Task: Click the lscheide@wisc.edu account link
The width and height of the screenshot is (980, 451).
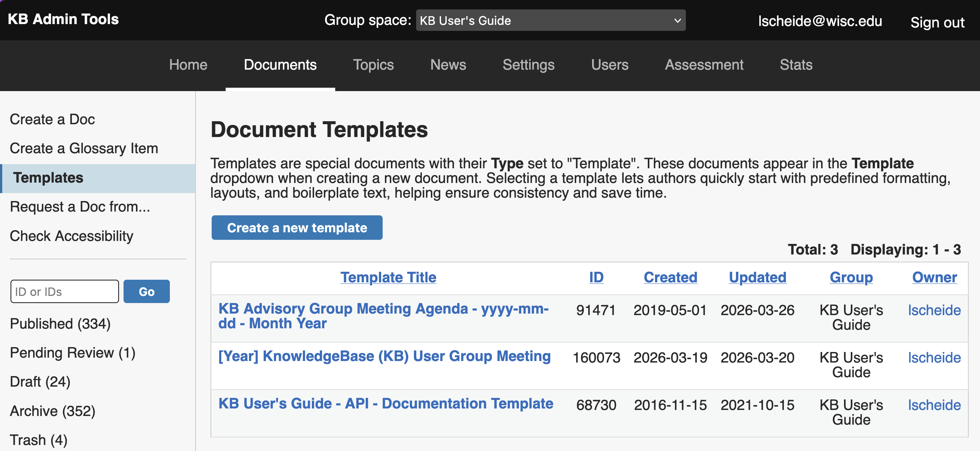Action: coord(820,21)
